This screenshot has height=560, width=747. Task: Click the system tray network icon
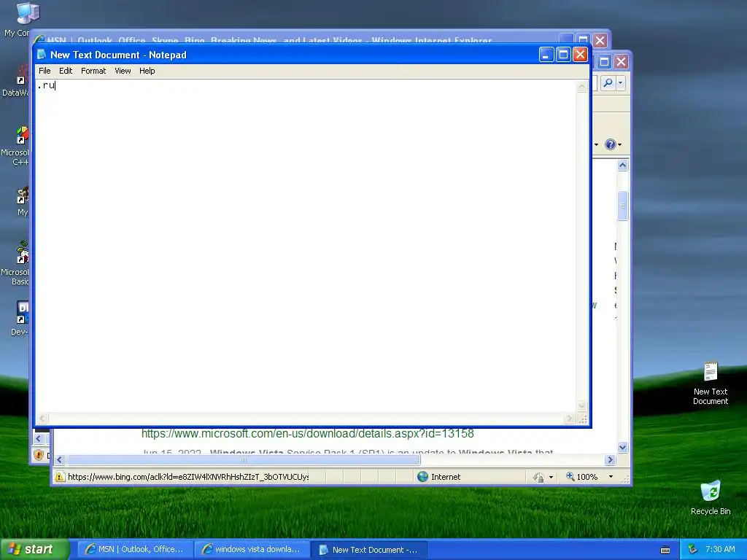tap(692, 549)
